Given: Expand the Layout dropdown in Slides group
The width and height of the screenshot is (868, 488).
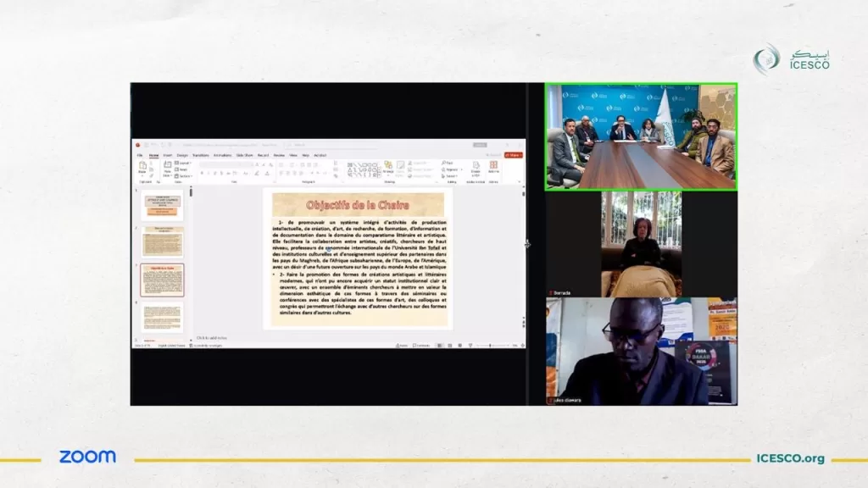Looking at the screenshot, I should 183,163.
